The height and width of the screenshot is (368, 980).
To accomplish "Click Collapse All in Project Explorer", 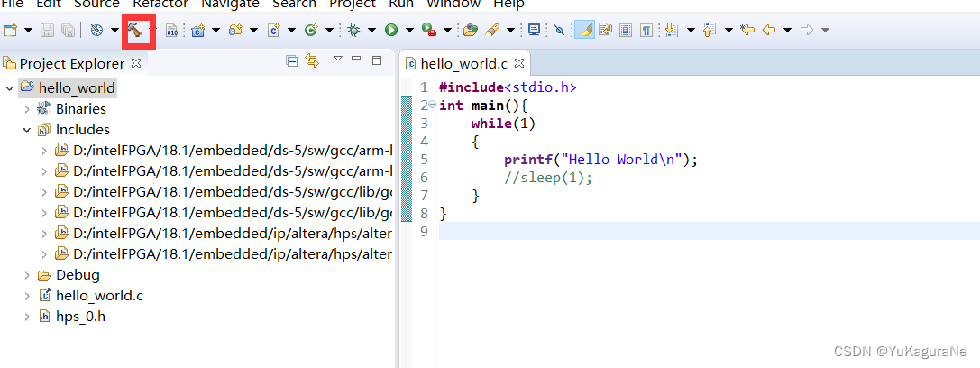I will 291,61.
